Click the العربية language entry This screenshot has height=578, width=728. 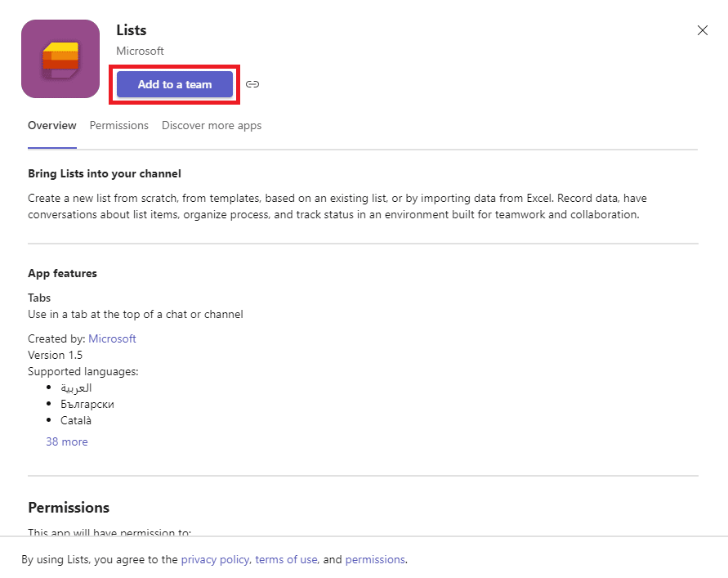point(76,388)
